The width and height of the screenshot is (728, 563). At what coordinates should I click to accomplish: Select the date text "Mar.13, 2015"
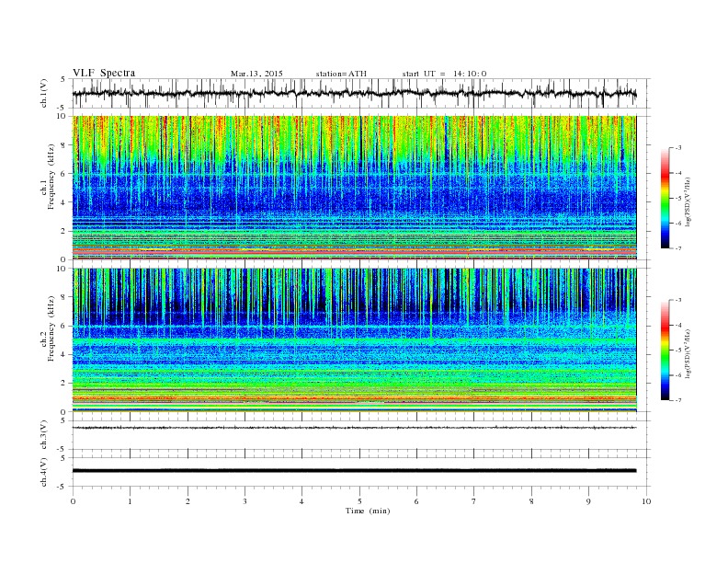click(256, 74)
